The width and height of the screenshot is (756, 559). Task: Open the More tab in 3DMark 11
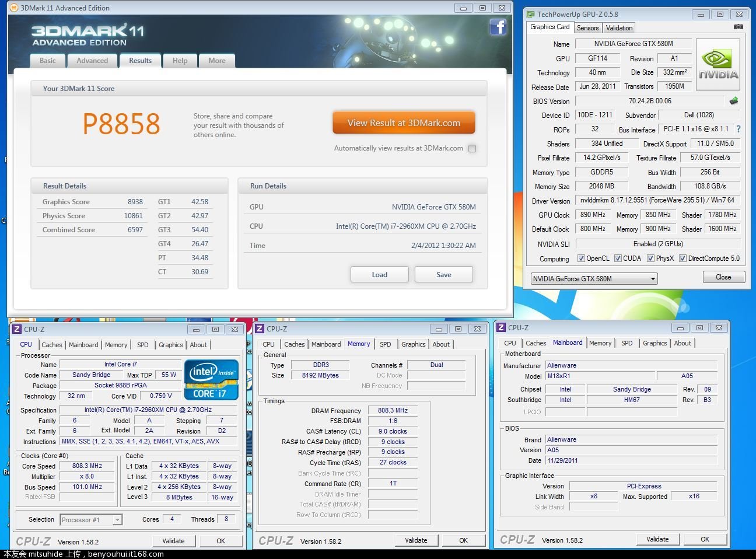click(217, 61)
